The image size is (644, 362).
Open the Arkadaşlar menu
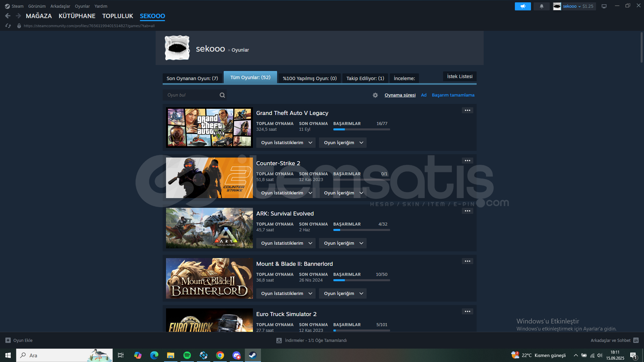coord(60,6)
